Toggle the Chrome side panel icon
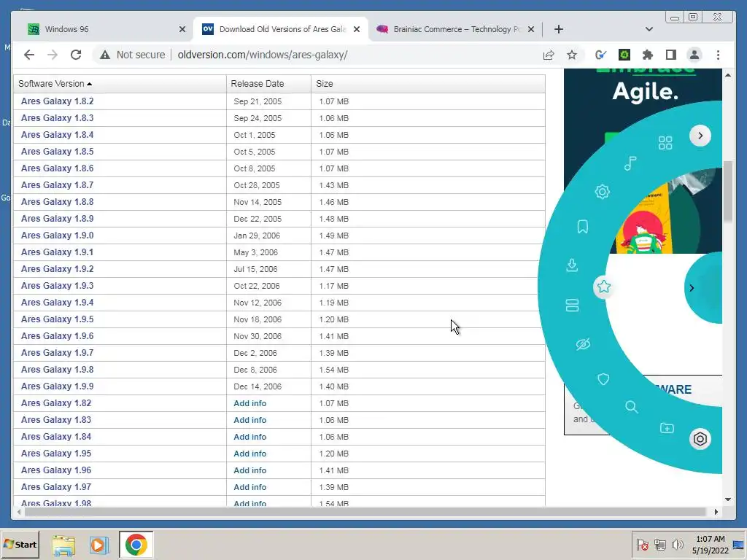 click(671, 55)
